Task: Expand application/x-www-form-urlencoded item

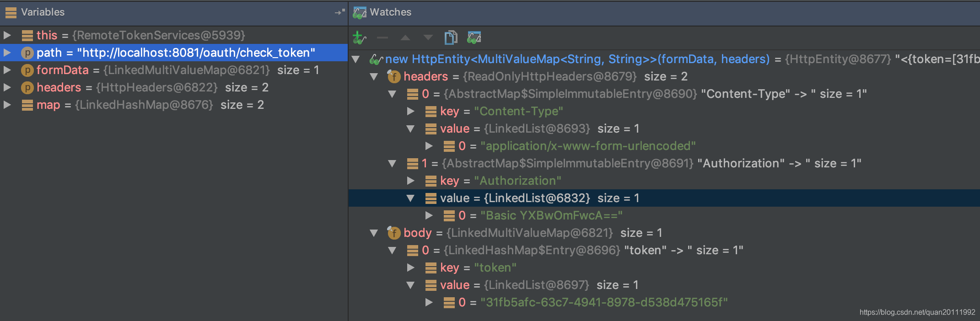Action: pos(429,146)
